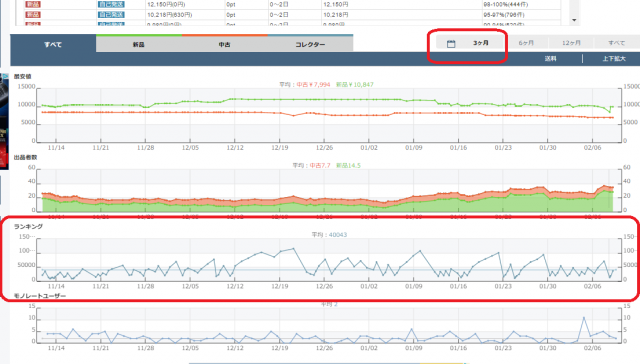This screenshot has width=640, height=364.
Task: Click the 10,218円(630円) price cell
Action: click(x=169, y=15)
